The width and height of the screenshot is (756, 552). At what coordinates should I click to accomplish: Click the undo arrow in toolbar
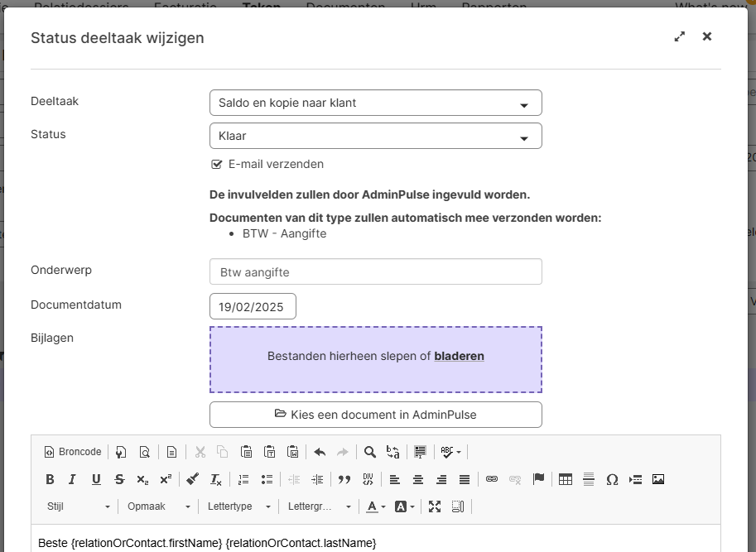point(320,452)
